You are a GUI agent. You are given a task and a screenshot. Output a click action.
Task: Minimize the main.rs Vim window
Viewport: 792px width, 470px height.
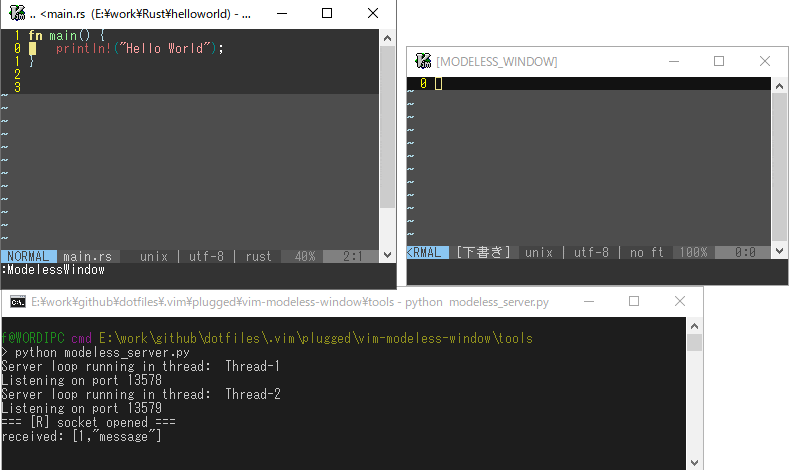282,13
